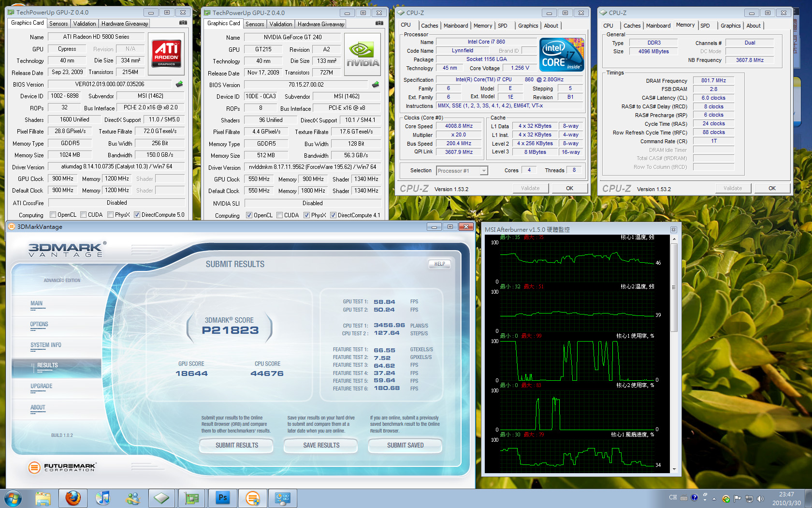Viewport: 812px width, 508px height.
Task: Click the CPU-Z chip taskbar icon
Action: (x=162, y=498)
